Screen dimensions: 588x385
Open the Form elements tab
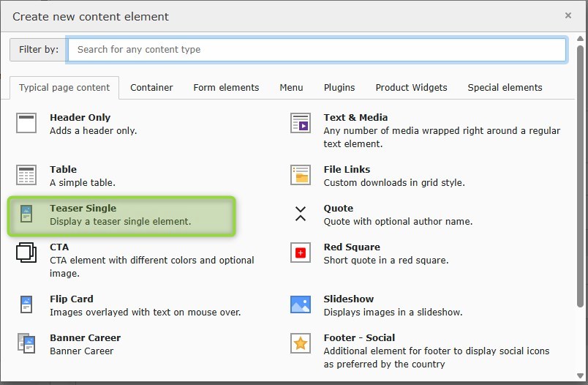click(226, 87)
